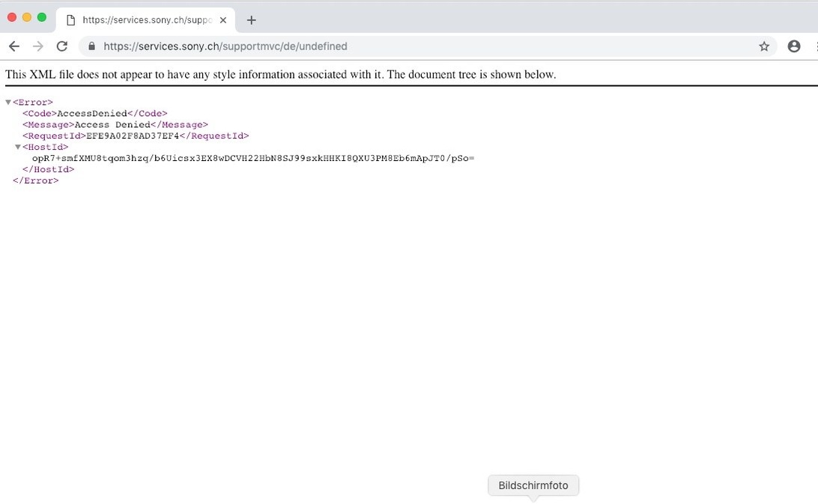Collapse the HostId XML node
Image resolution: width=818 pixels, height=504 pixels.
pos(18,148)
